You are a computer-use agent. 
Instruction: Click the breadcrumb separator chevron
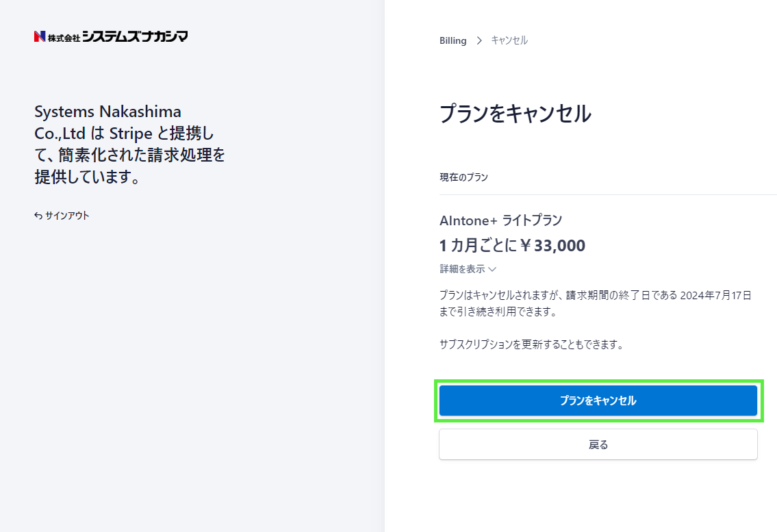coord(479,41)
